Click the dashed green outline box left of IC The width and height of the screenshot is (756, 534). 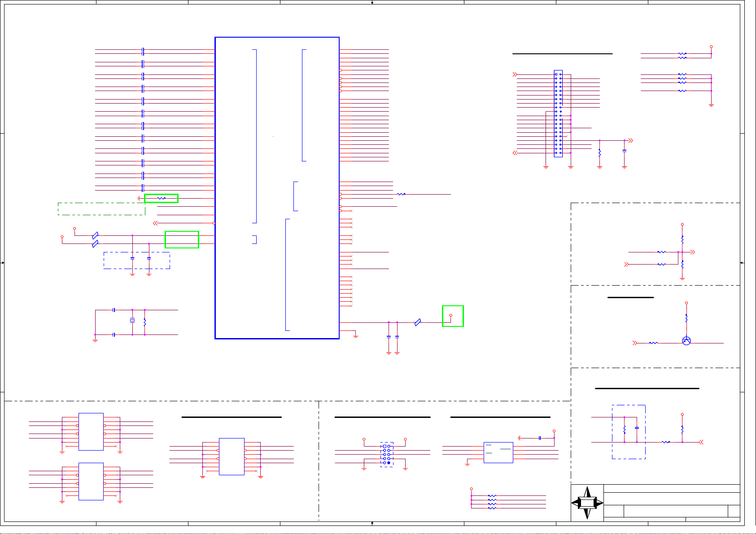[x=101, y=209]
